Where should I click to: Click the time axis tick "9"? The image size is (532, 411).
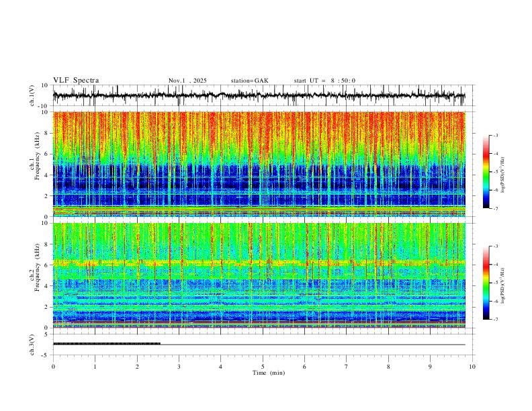point(430,367)
